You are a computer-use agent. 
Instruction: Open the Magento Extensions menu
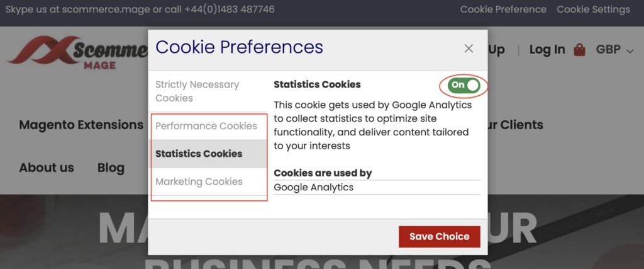pos(81,125)
